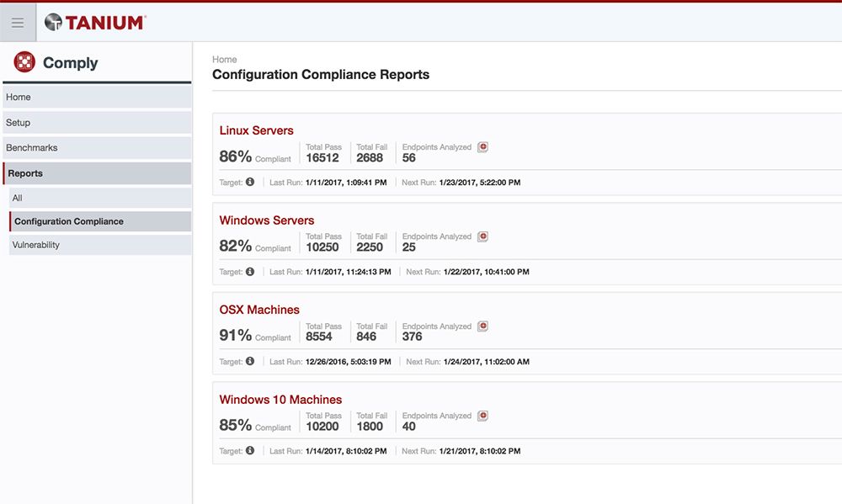Click Next Run 1/21/2017, 8:10:02 PM
This screenshot has height=504, width=842.
(480, 451)
